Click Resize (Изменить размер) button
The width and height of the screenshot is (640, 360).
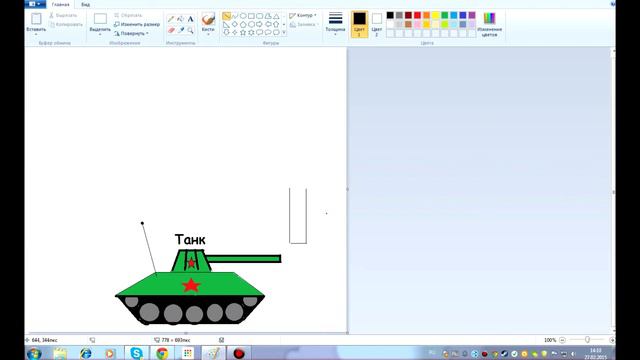pos(137,24)
